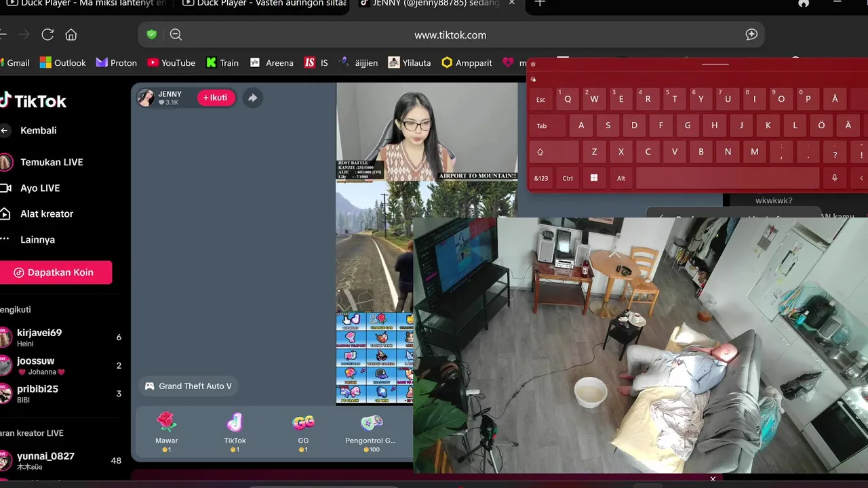
Task: Open a new browser tab
Action: point(540,3)
